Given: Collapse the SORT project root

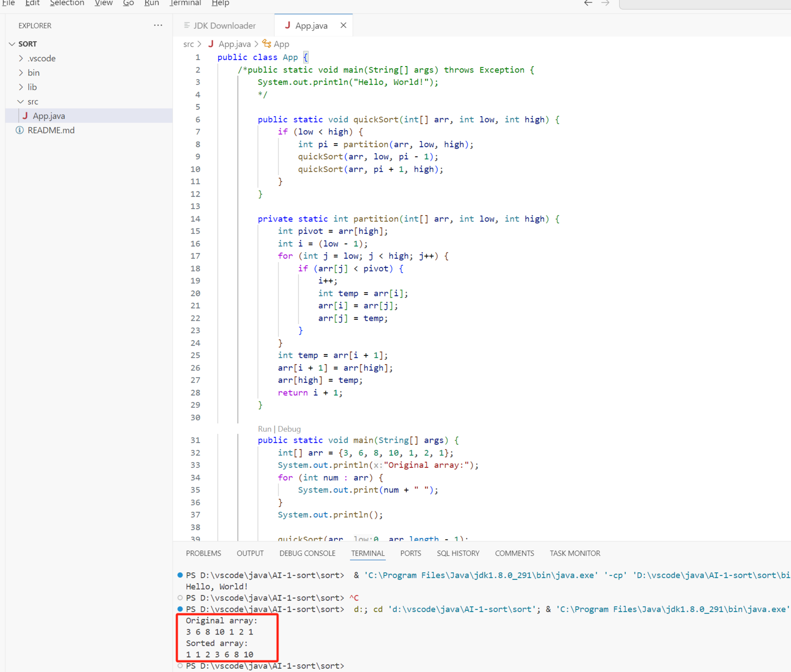Looking at the screenshot, I should (12, 44).
